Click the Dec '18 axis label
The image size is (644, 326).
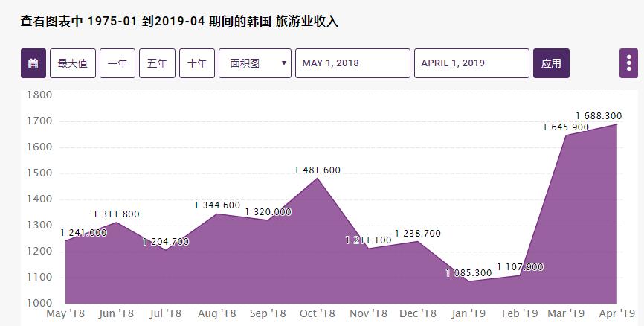pyautogui.click(x=418, y=313)
